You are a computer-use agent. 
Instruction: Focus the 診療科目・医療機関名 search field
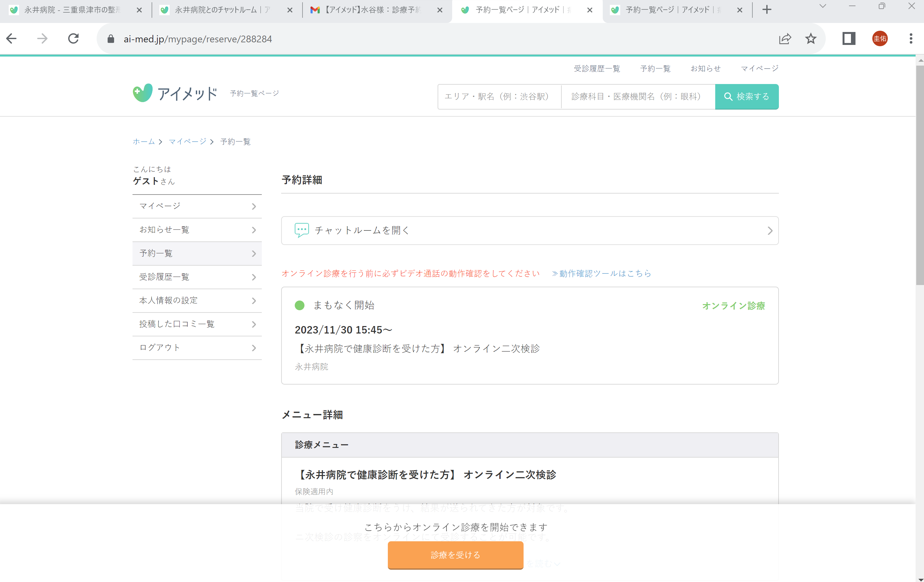[638, 97]
